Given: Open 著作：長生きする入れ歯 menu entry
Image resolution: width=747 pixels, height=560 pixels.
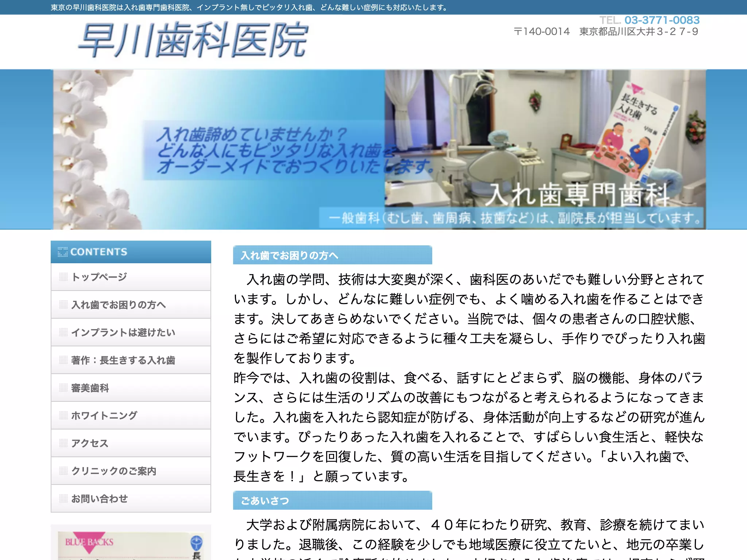Looking at the screenshot, I should tap(131, 360).
